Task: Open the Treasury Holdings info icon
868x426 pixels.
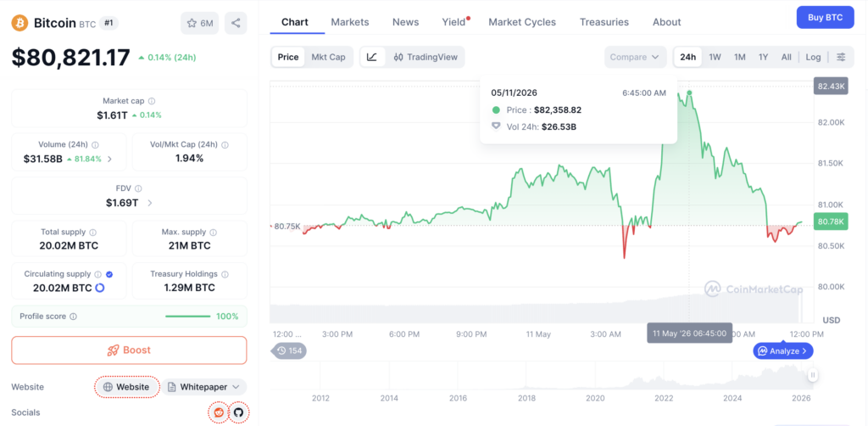Action: click(x=225, y=274)
